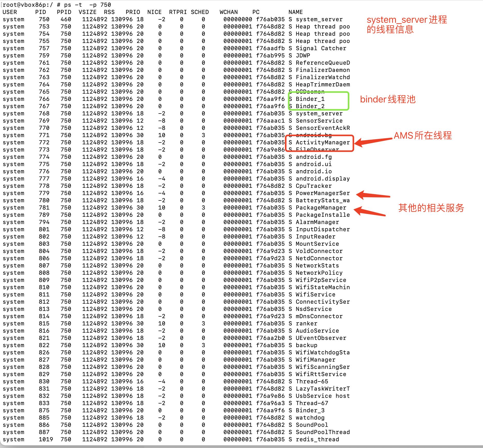Image resolution: width=483 pixels, height=448 pixels.
Task: Click the 'Binder_1' thread name
Action: 310,99
